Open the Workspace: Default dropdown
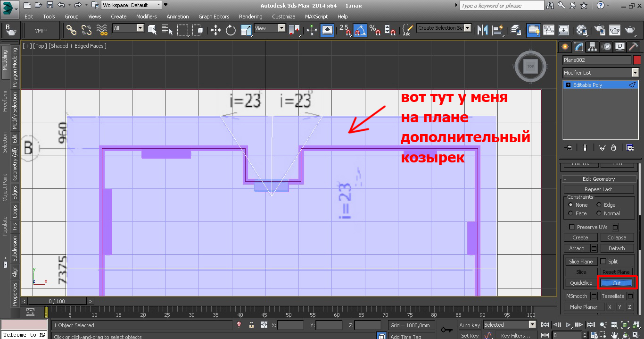The width and height of the screenshot is (644, 339). coord(131,5)
